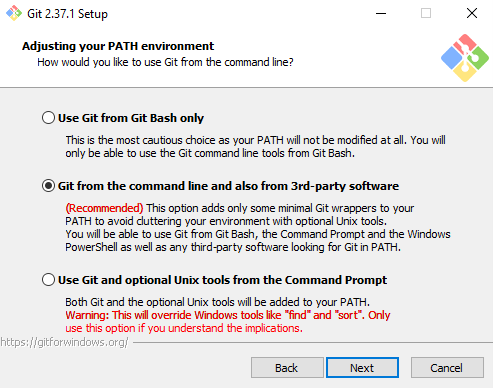493x388 pixels.
Task: Click the 'most cautious choice' description text
Action: coord(255,146)
